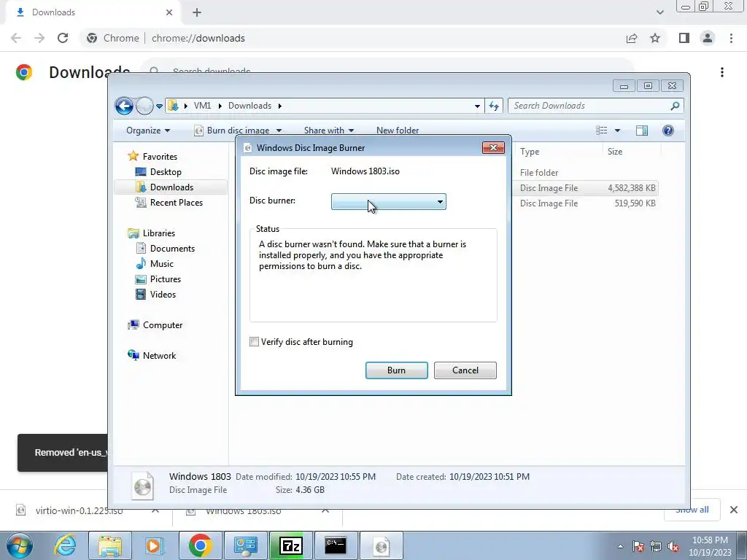The image size is (747, 560).
Task: Click the muted volume tray icon
Action: click(673, 547)
